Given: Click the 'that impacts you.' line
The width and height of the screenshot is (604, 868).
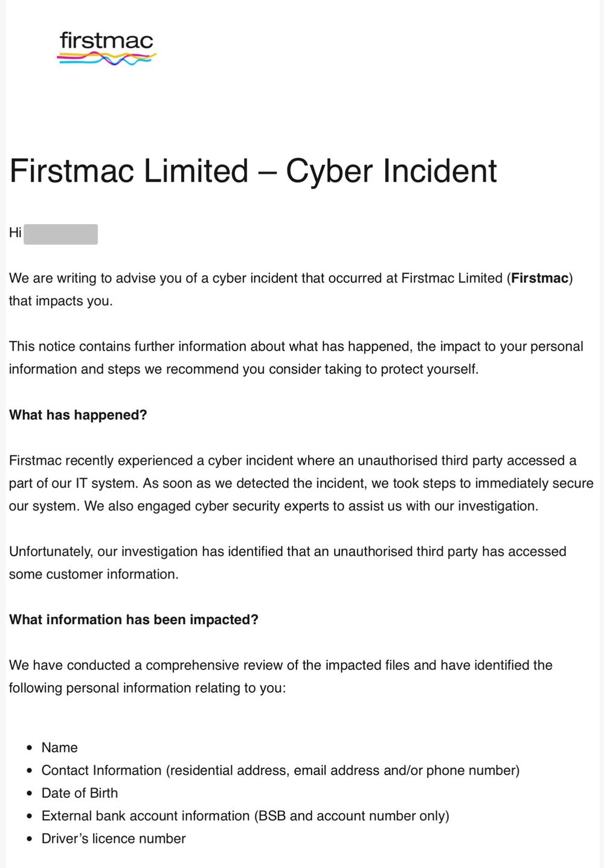Looking at the screenshot, I should 60,301.
